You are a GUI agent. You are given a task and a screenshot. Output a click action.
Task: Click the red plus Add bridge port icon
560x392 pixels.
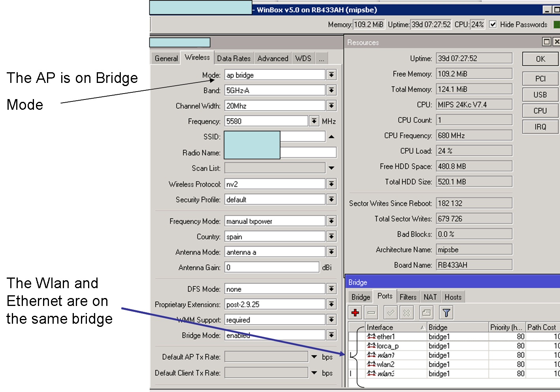355,313
